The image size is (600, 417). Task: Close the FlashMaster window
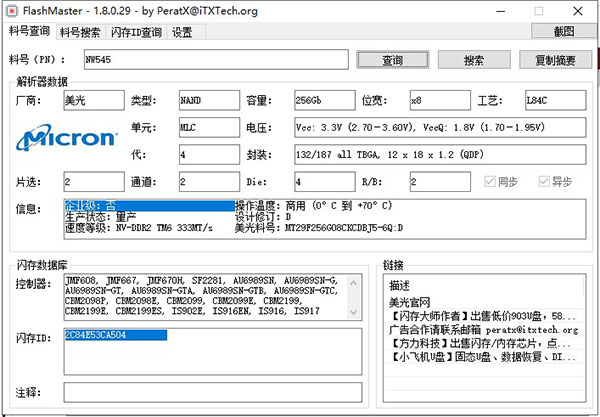578,11
